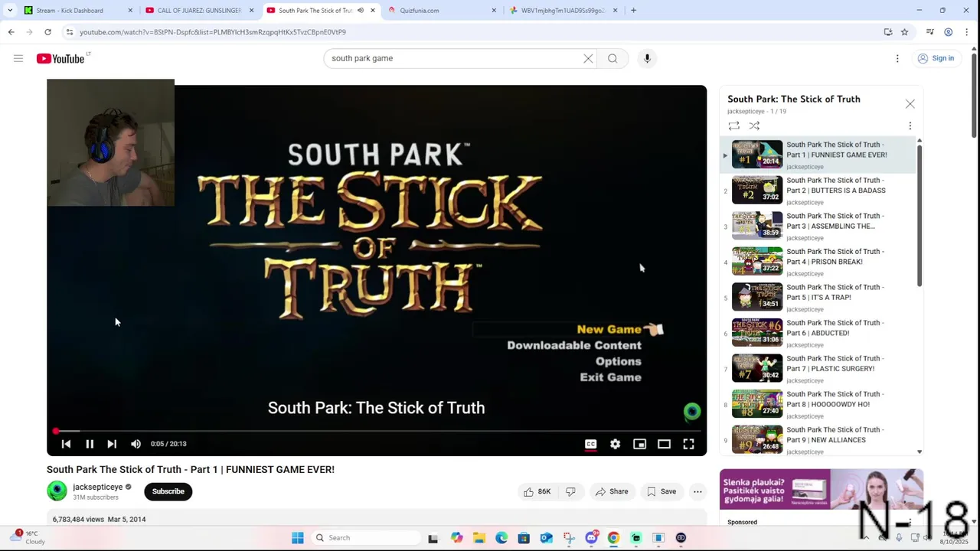Click the address bar URL
This screenshot has height=551, width=980.
click(x=213, y=32)
